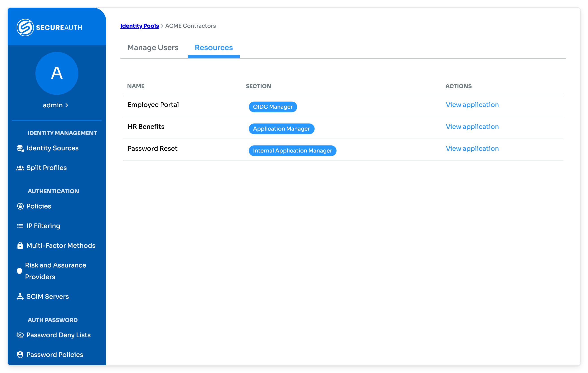Image resolution: width=588 pixels, height=373 pixels.
Task: Click the SecureAuth logo icon
Action: tap(25, 27)
